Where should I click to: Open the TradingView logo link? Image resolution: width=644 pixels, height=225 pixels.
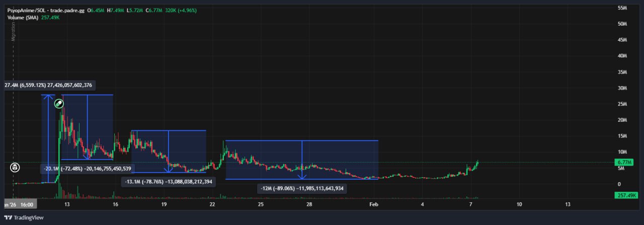coord(24,217)
